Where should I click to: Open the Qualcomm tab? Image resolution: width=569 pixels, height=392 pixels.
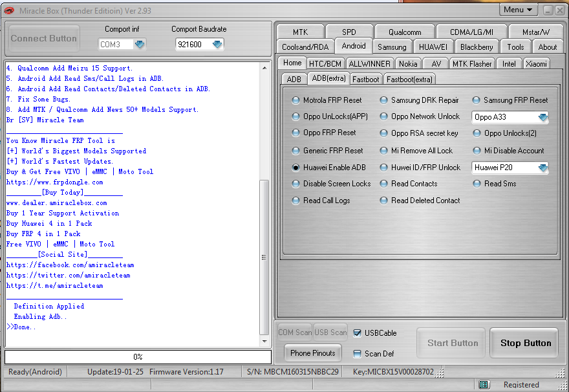pos(405,32)
